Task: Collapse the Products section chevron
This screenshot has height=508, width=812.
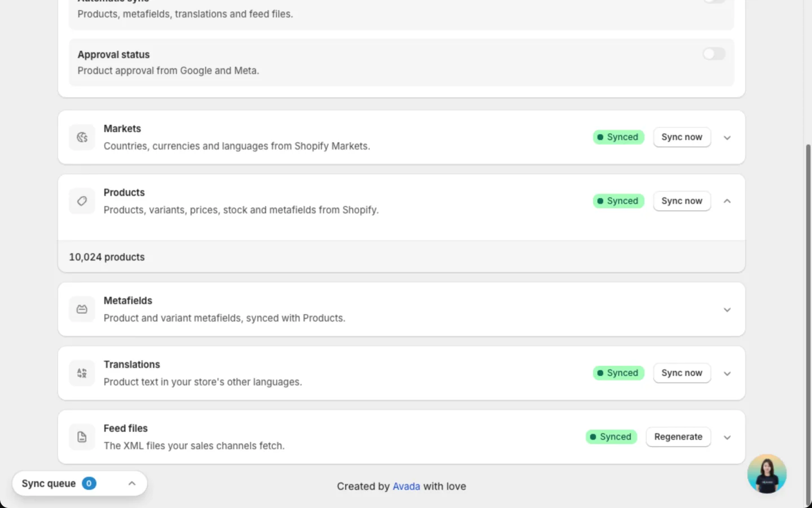Action: coord(727,201)
